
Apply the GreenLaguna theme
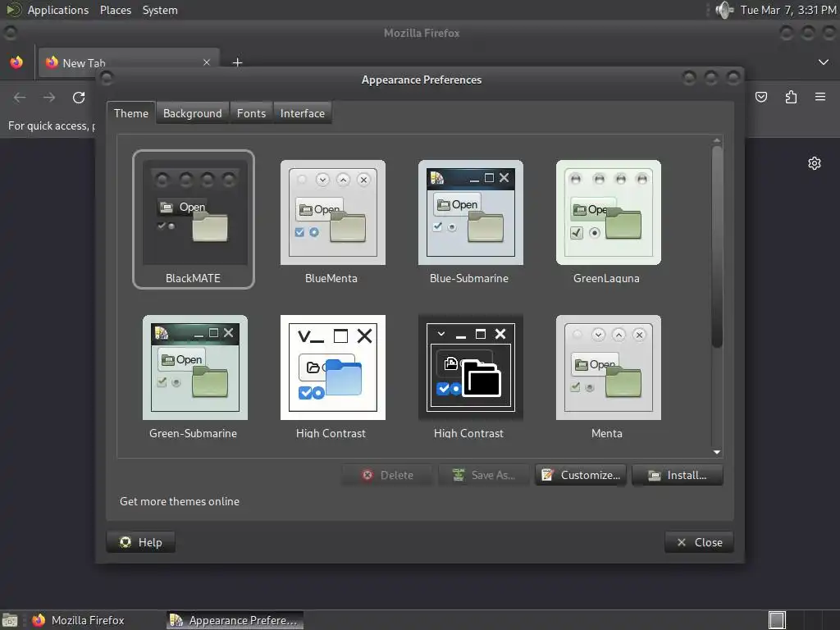[x=608, y=219]
